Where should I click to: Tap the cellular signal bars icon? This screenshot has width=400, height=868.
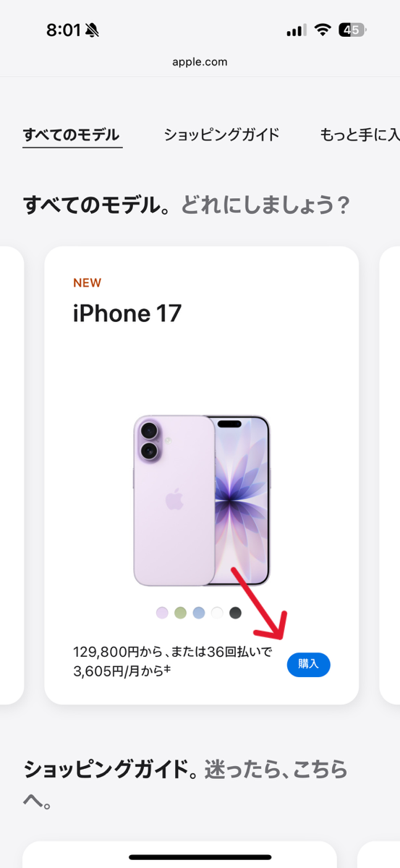coord(296,30)
